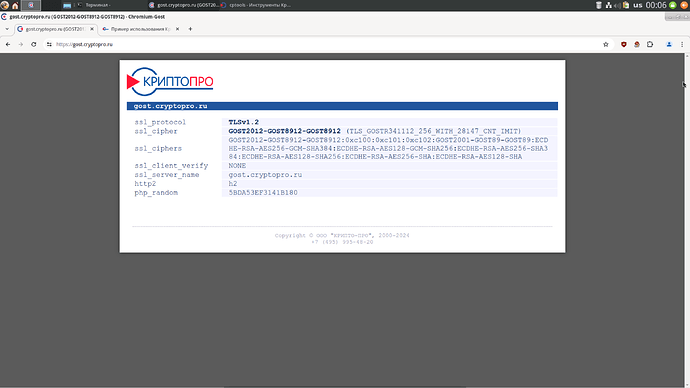Switch to cptools taskbar window

[x=256, y=5]
